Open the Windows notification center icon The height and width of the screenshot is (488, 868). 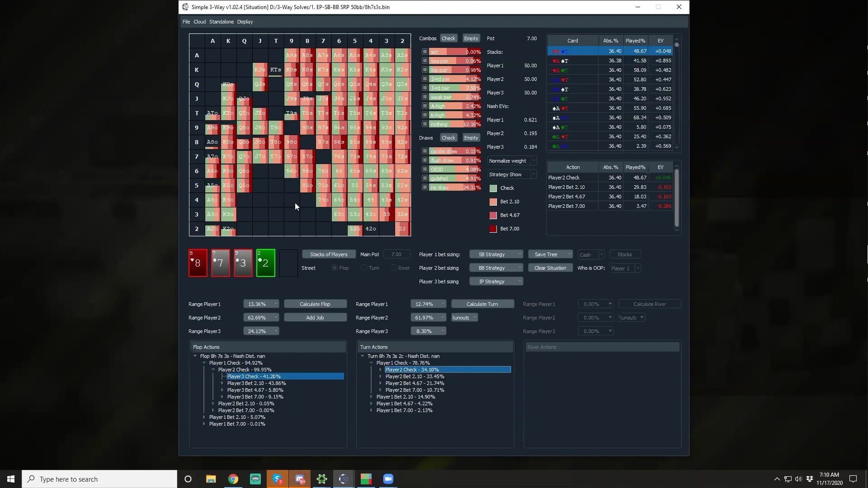(x=853, y=479)
